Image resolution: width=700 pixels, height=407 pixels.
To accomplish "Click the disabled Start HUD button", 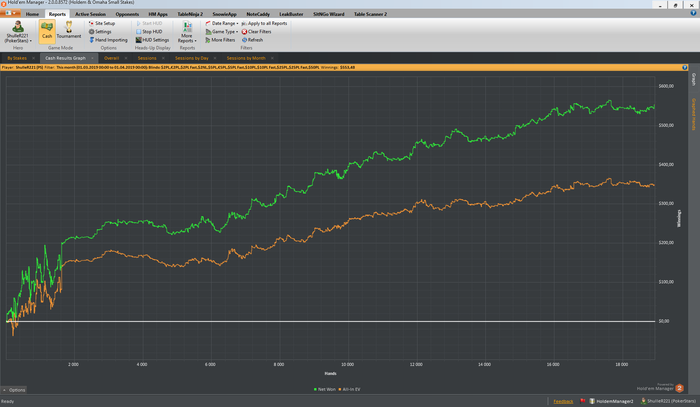I will pos(149,23).
